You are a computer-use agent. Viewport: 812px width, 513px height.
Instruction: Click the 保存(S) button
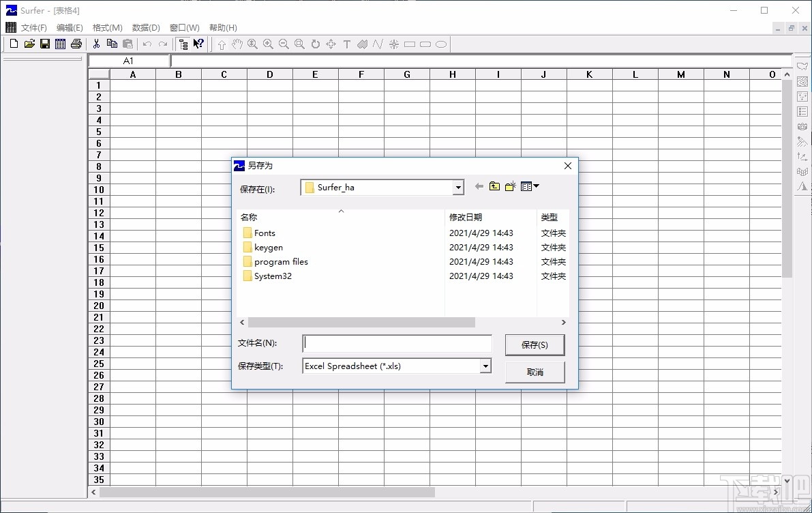pyautogui.click(x=535, y=345)
